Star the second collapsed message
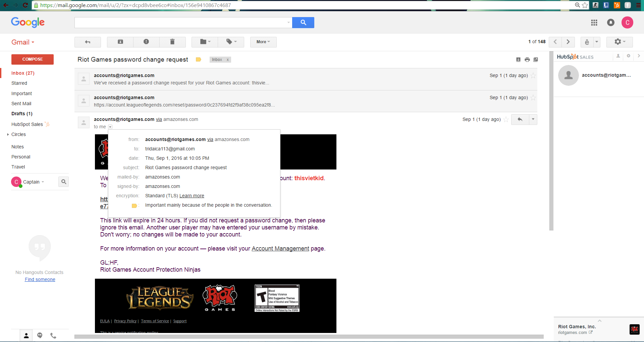 click(x=533, y=98)
